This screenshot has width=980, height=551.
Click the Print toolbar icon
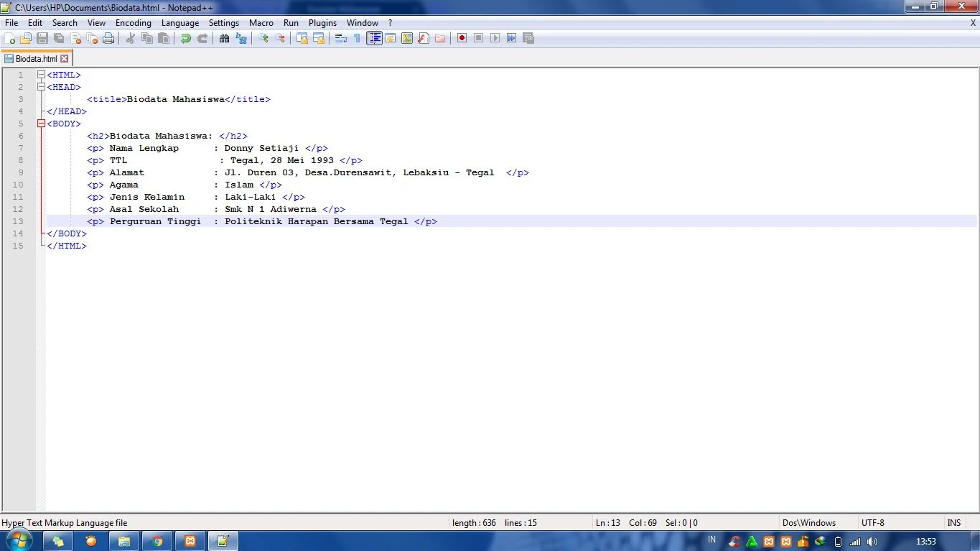[108, 37]
